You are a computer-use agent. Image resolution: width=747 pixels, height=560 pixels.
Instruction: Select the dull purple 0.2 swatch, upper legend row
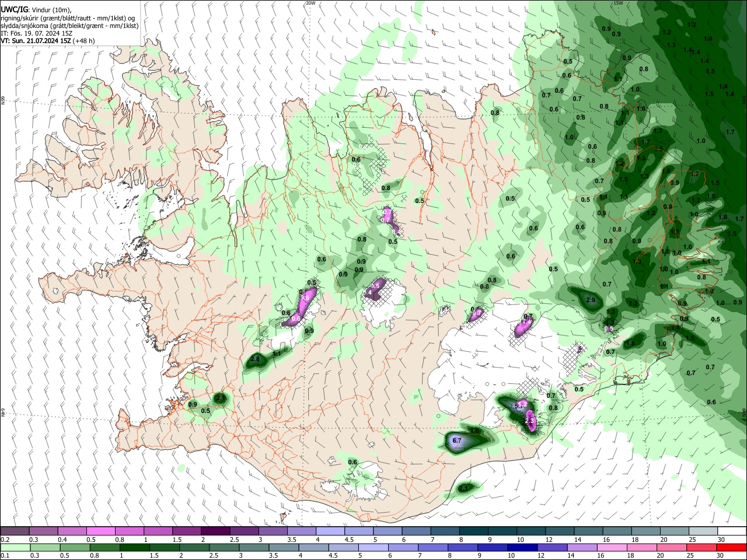15,531
